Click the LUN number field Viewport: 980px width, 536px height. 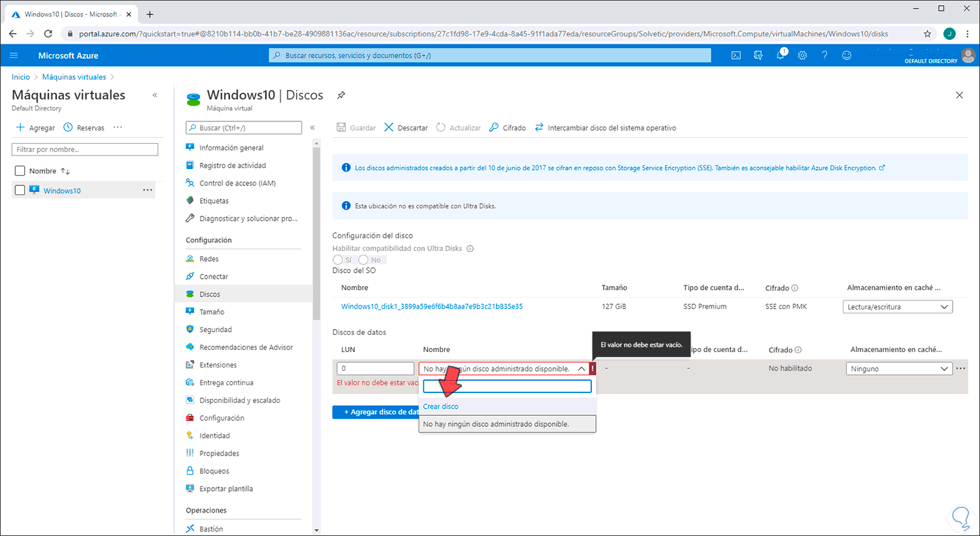point(376,368)
